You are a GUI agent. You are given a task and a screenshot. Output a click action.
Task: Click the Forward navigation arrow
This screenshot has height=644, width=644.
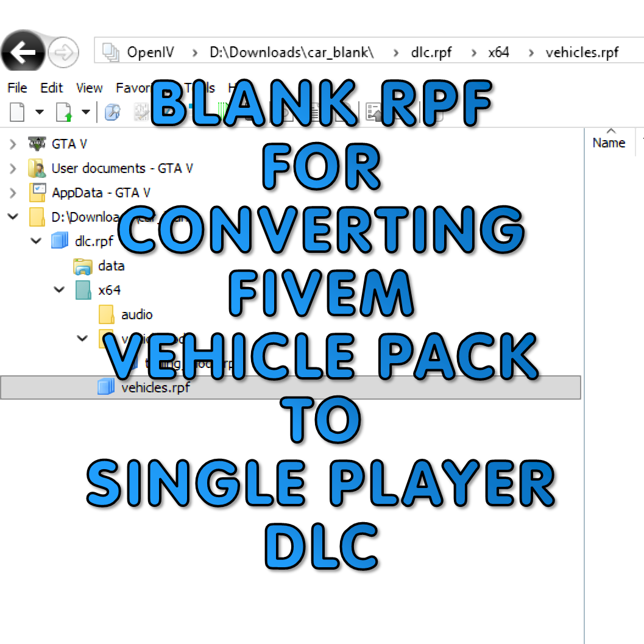63,54
